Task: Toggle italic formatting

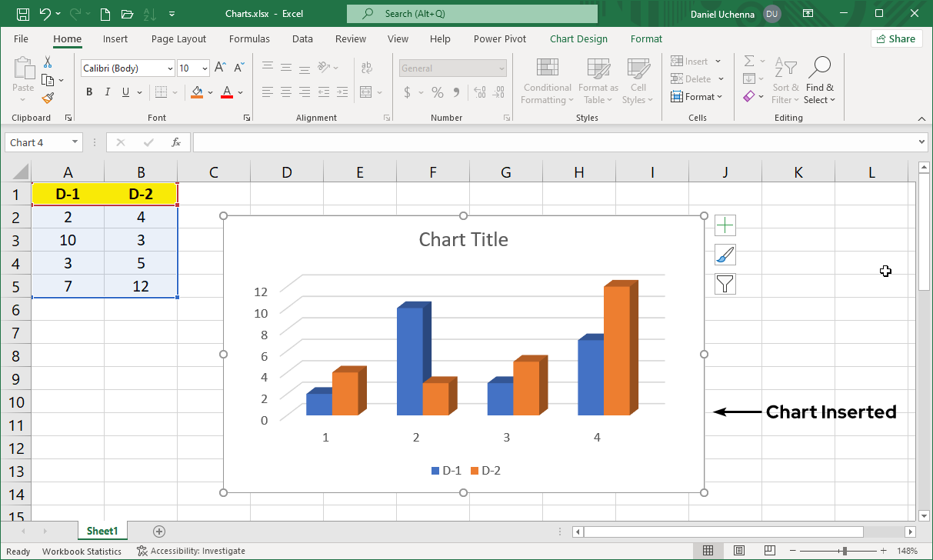Action: (107, 92)
